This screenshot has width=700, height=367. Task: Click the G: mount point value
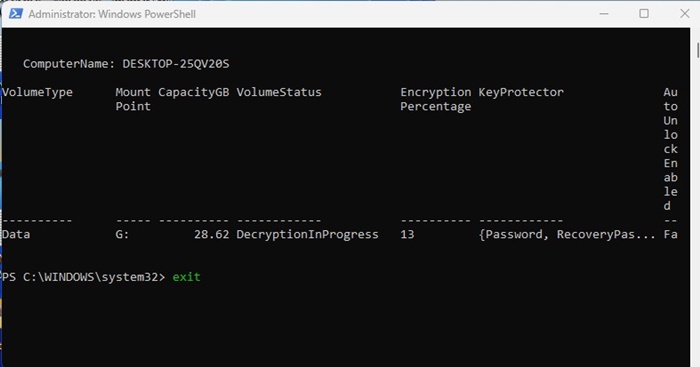coord(122,234)
